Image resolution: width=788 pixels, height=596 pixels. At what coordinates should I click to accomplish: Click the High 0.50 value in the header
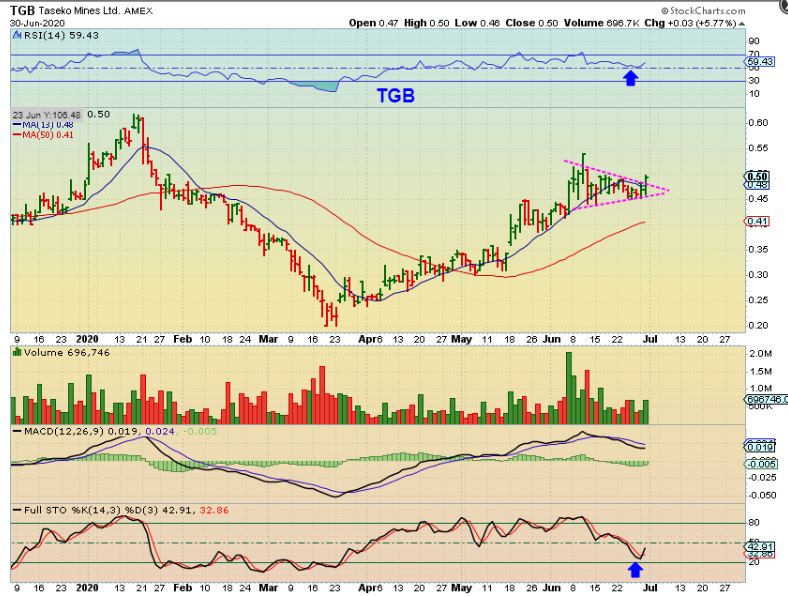pos(426,23)
